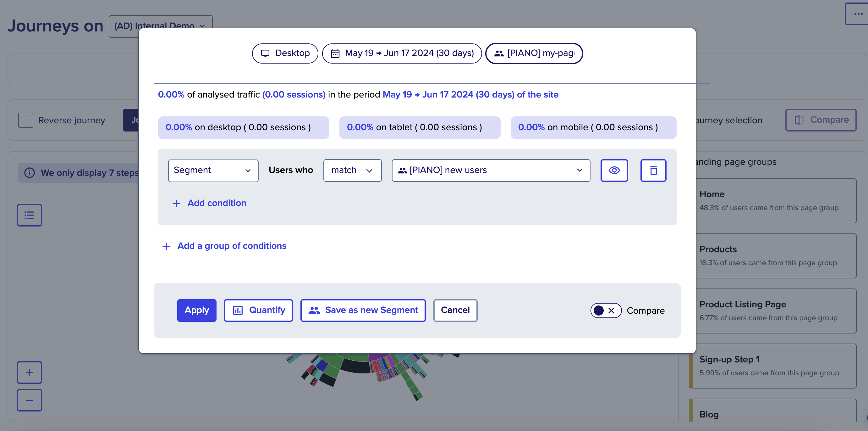Image resolution: width=868 pixels, height=431 pixels.
Task: Preview the segment using the eye toggle
Action: (x=614, y=170)
